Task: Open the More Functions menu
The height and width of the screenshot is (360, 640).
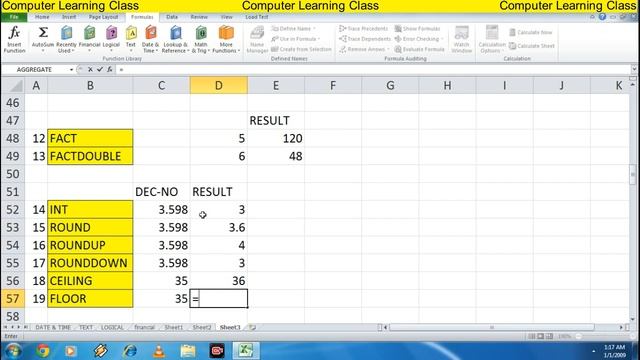Action: coord(226,39)
